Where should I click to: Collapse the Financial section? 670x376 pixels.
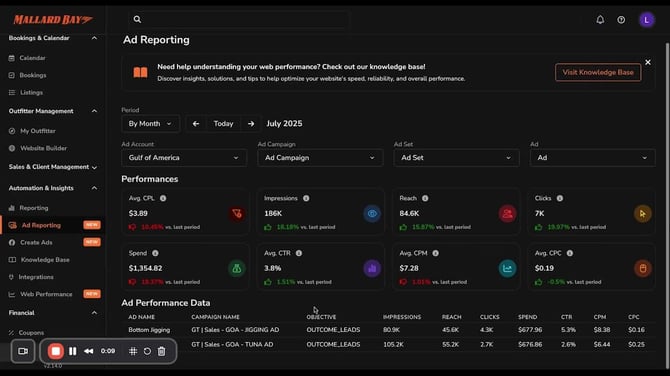coord(94,313)
